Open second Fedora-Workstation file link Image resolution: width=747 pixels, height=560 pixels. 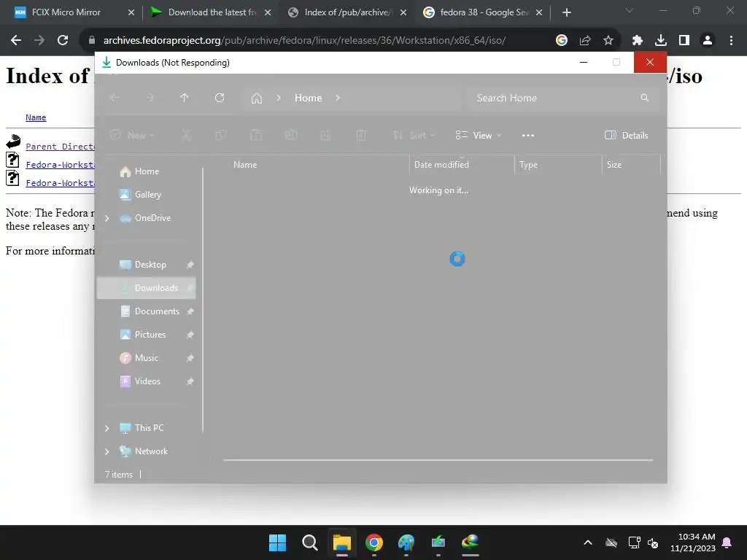tap(60, 183)
